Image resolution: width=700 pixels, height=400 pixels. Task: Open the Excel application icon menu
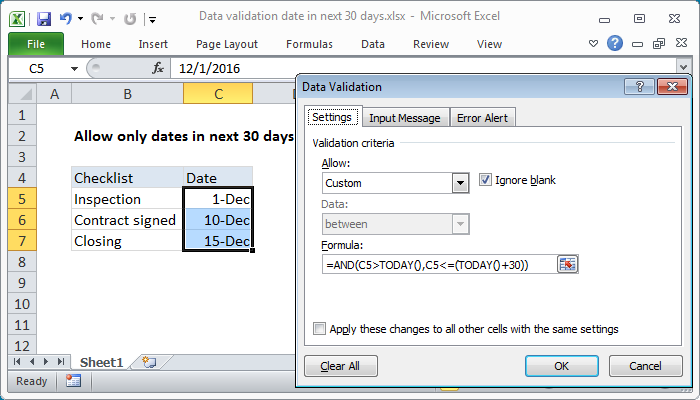(x=17, y=19)
